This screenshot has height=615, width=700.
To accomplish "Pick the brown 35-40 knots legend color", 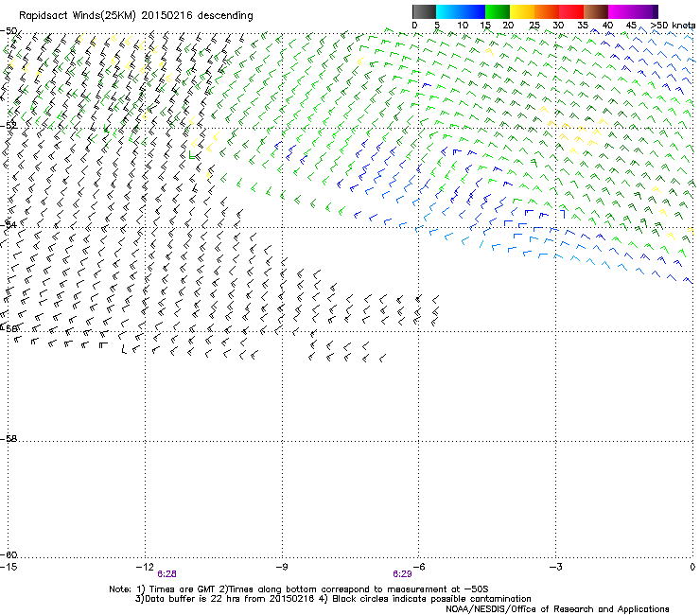I will (x=596, y=11).
